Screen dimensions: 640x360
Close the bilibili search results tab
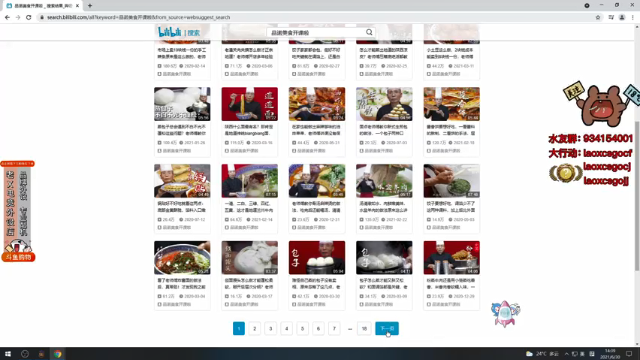pyautogui.click(x=77, y=6)
